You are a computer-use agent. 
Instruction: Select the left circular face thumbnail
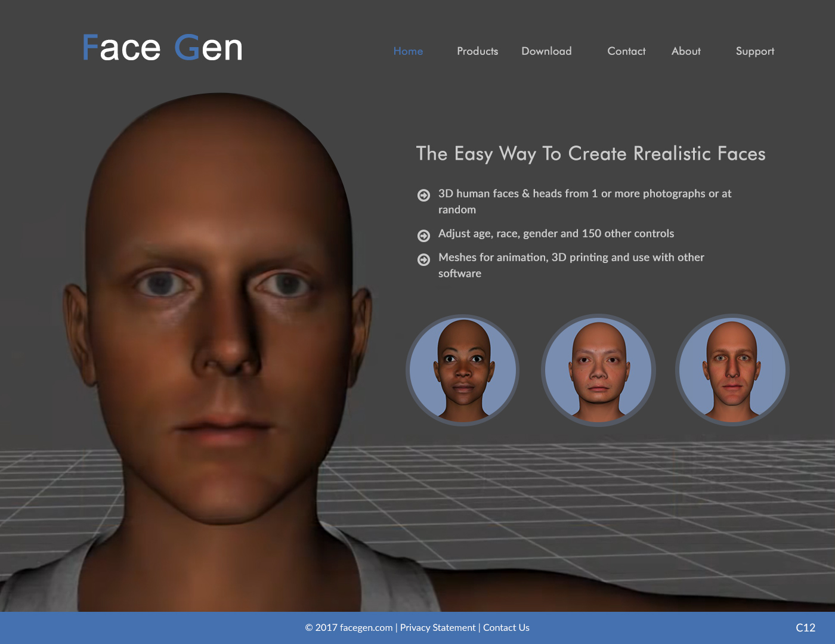coord(463,370)
